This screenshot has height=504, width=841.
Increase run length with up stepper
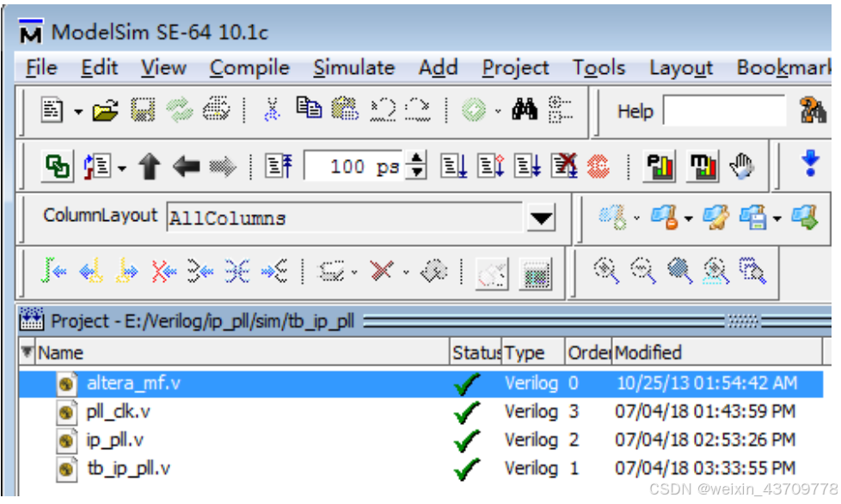tap(416, 159)
